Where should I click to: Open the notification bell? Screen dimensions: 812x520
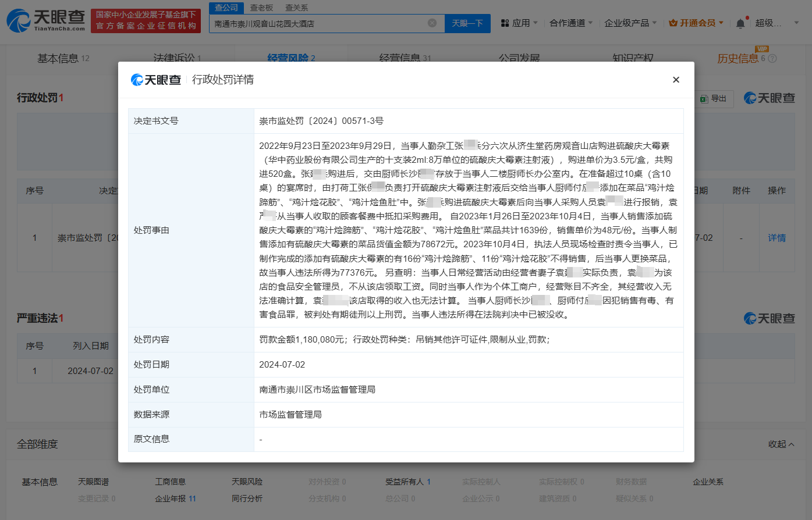[x=740, y=23]
